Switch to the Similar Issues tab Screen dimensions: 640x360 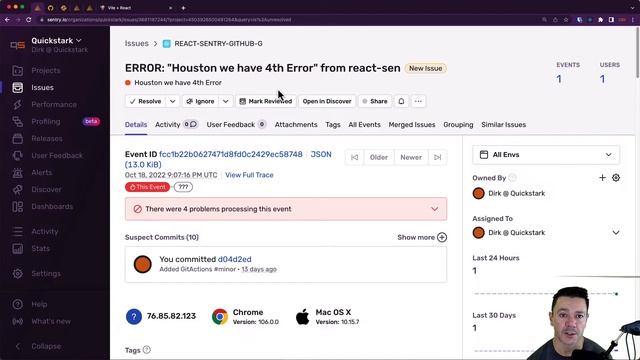pos(504,125)
